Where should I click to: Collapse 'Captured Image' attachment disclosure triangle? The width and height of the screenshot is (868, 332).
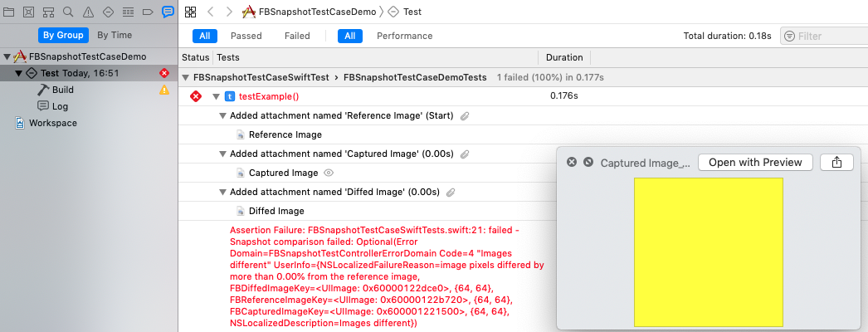click(x=222, y=154)
